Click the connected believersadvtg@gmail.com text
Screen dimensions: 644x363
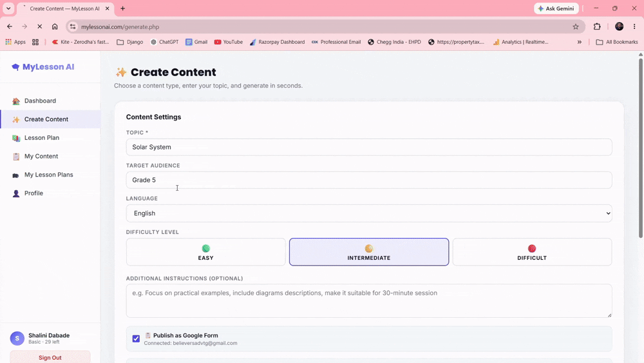[191, 343]
